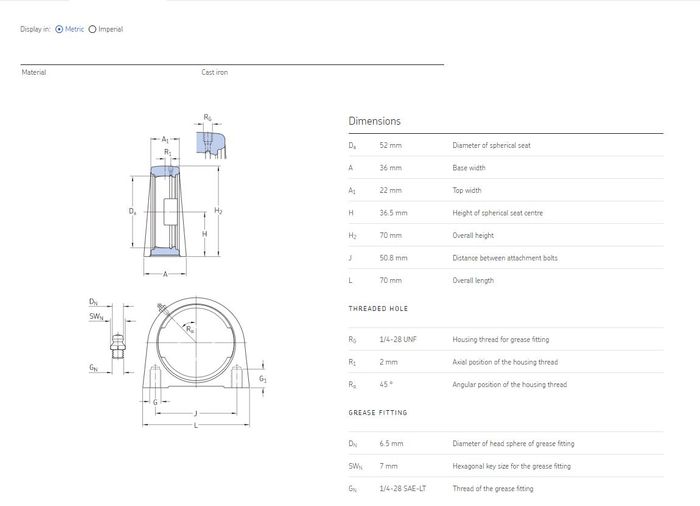Viewport: 700px width, 506px height.
Task: Click the 52 mm spherical seat diameter value
Action: coord(390,145)
